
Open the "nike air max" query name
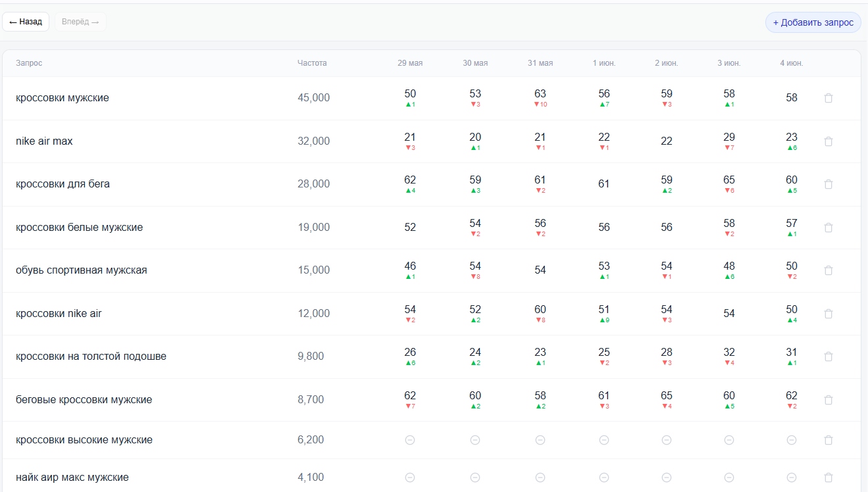pos(44,141)
